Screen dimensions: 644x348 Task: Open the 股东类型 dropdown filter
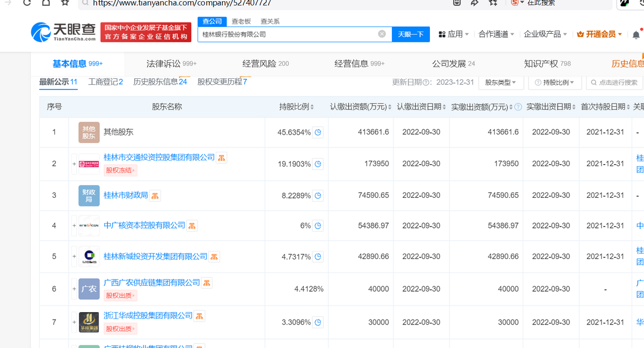coord(500,83)
